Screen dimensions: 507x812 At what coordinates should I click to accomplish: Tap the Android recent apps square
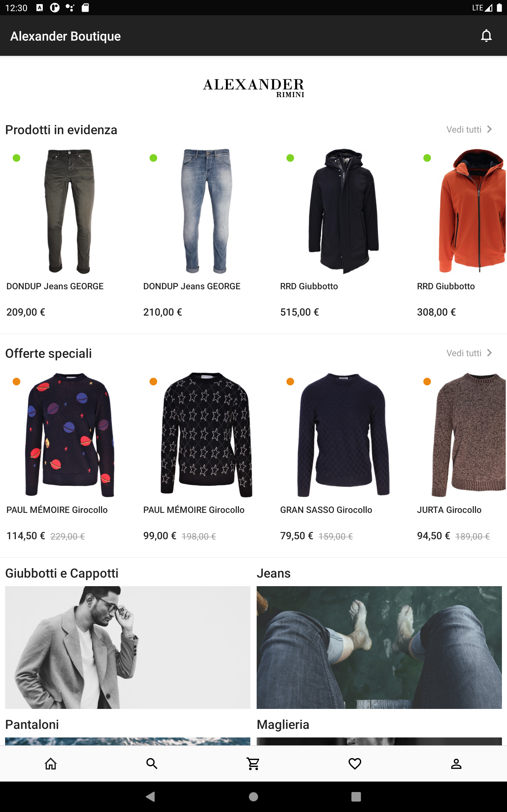356,796
